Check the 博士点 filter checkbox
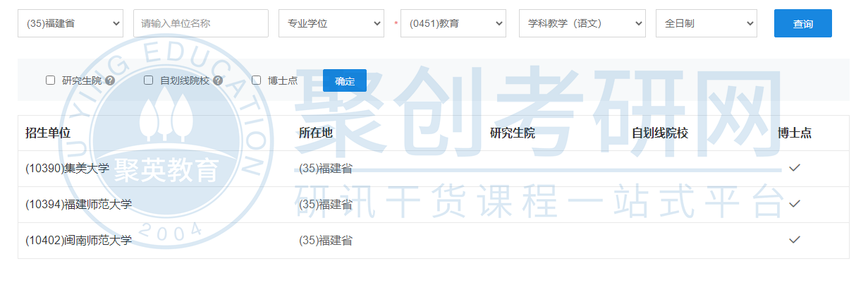This screenshot has height=283, width=868. point(257,80)
